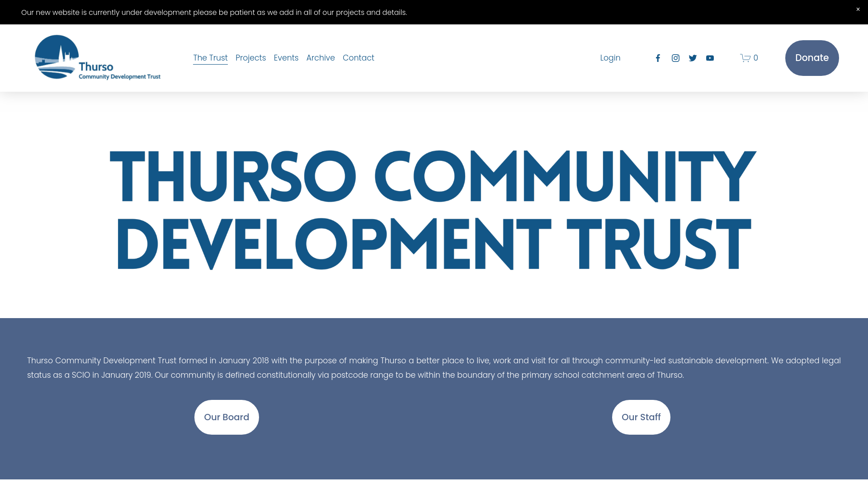Image resolution: width=868 pixels, height=488 pixels.
Task: Click the paragraph about the trust forming in 2018
Action: coord(434,368)
